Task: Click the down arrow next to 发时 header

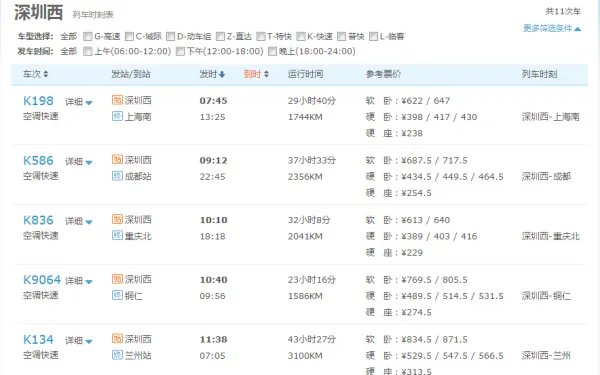Action: 222,74
